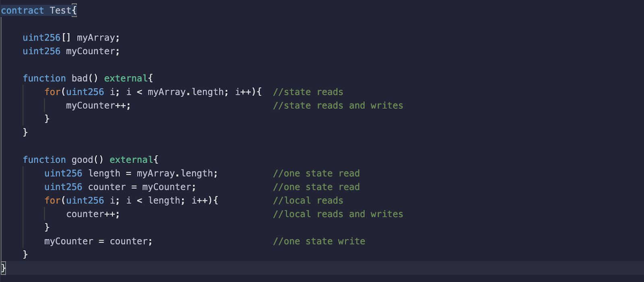Click the Test contract name

(60, 10)
